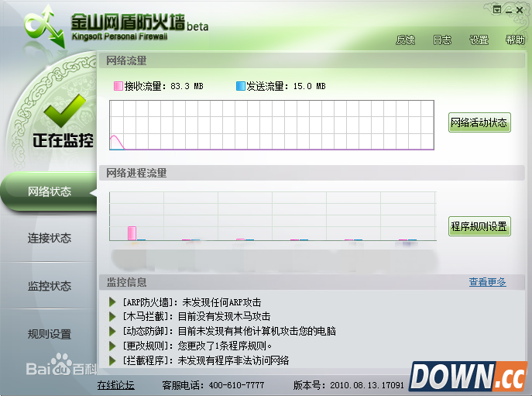The width and height of the screenshot is (532, 396).
Task: Expand the 动态防御 message arrow
Action: (x=112, y=331)
